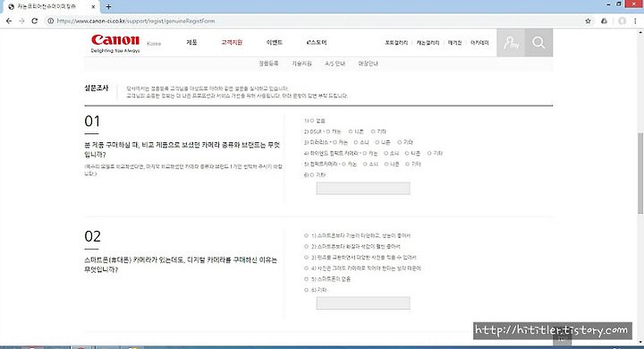Choose question 02 option 6 기타
This screenshot has width=644, height=349.
click(307, 290)
